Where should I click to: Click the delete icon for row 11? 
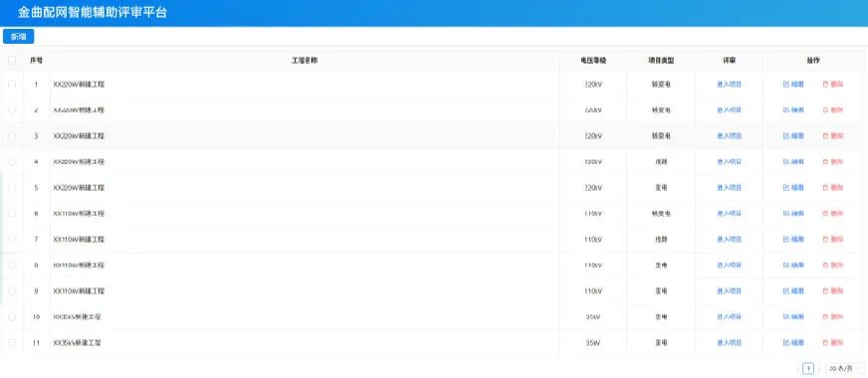click(x=825, y=342)
